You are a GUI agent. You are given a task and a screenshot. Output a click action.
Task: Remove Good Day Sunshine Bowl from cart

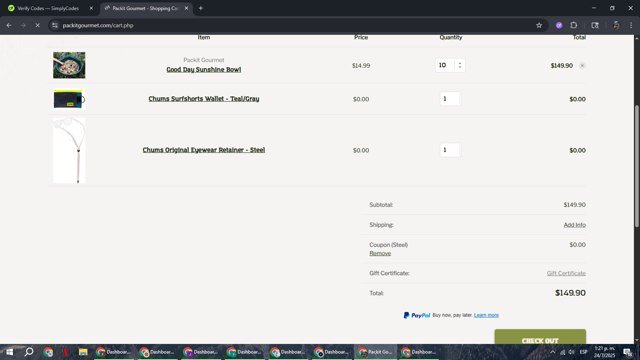coord(582,66)
